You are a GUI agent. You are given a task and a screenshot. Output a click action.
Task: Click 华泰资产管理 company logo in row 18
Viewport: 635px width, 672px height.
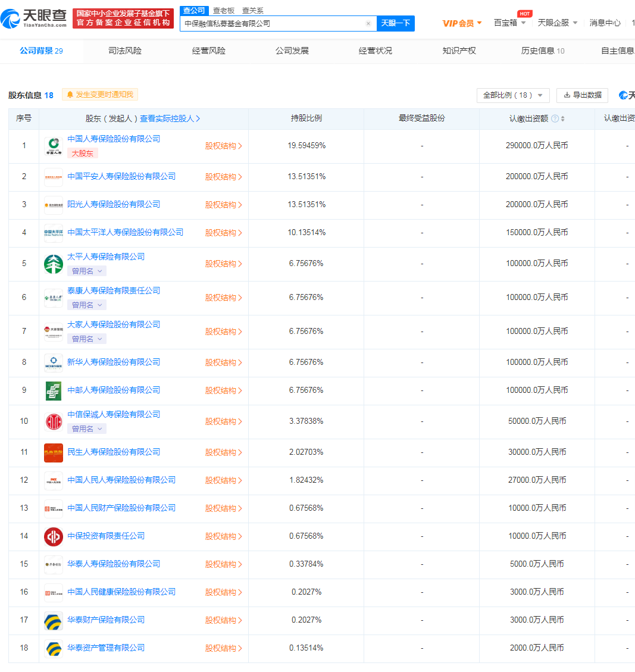[x=53, y=648]
